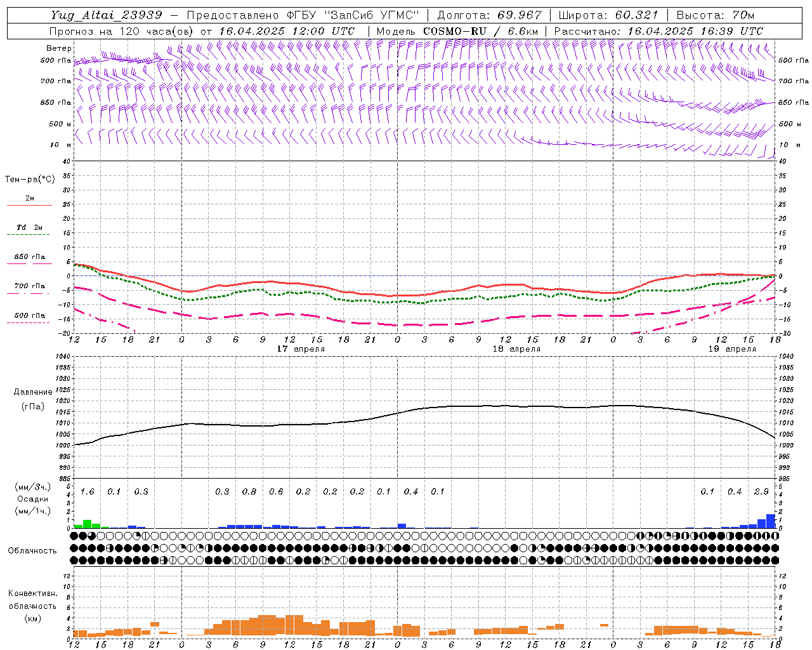Click the "(мм/3ч.)" precipitation unit label
Viewport: 812px width, 650px height.
[32, 487]
